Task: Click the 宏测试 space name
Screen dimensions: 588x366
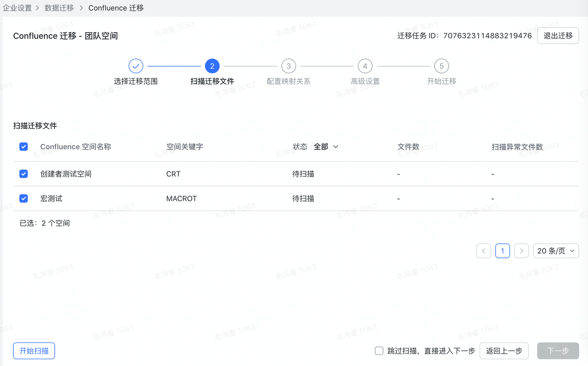Action: (51, 199)
